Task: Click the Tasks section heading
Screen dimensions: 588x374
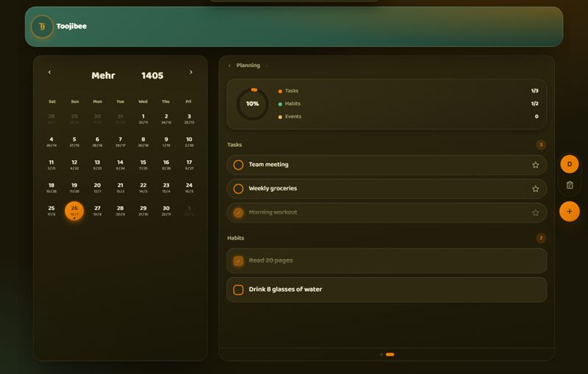Action: 234,145
